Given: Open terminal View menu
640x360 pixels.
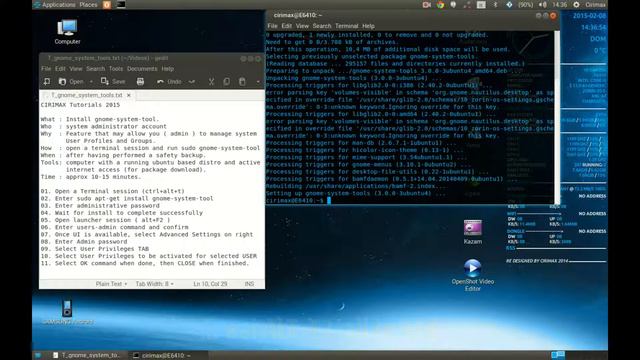Looking at the screenshot, I should point(302,26).
